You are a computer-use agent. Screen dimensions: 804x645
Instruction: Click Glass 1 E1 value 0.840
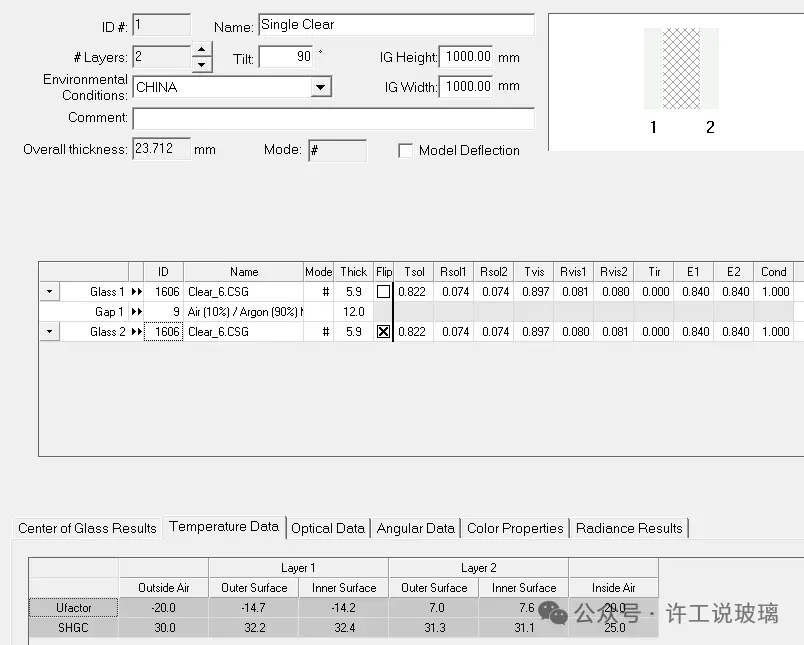tap(694, 292)
